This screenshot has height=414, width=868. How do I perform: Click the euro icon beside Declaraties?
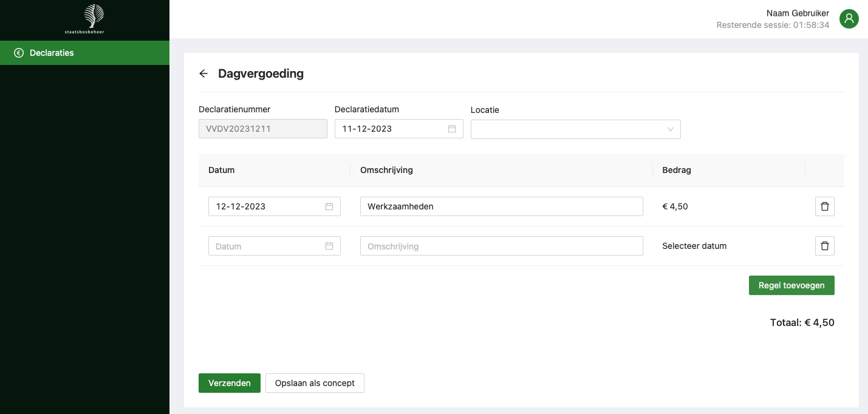coord(19,53)
